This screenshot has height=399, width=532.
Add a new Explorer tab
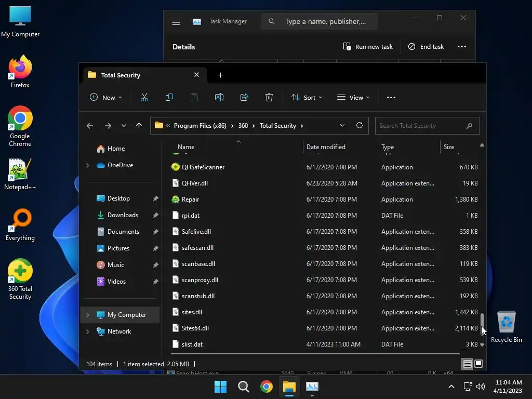click(x=220, y=75)
